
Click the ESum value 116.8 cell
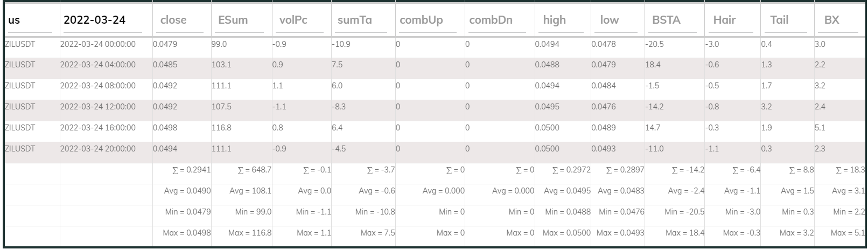point(221,128)
